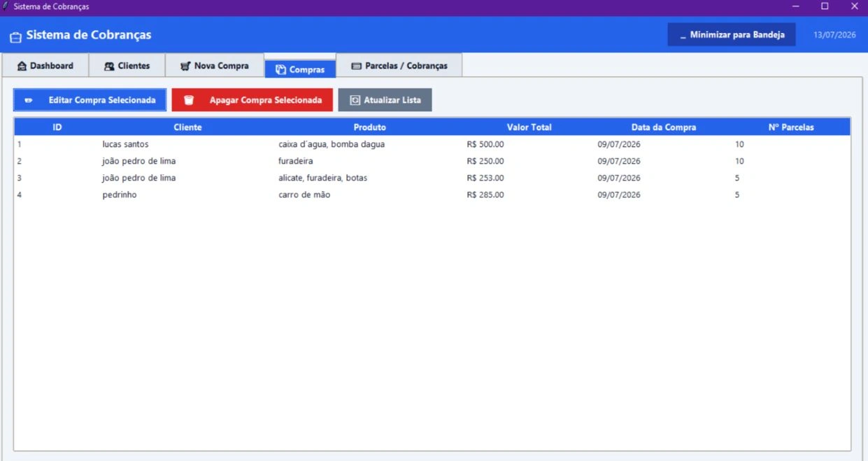Open the Dashboard tab
The height and width of the screenshot is (461, 868).
pos(45,66)
